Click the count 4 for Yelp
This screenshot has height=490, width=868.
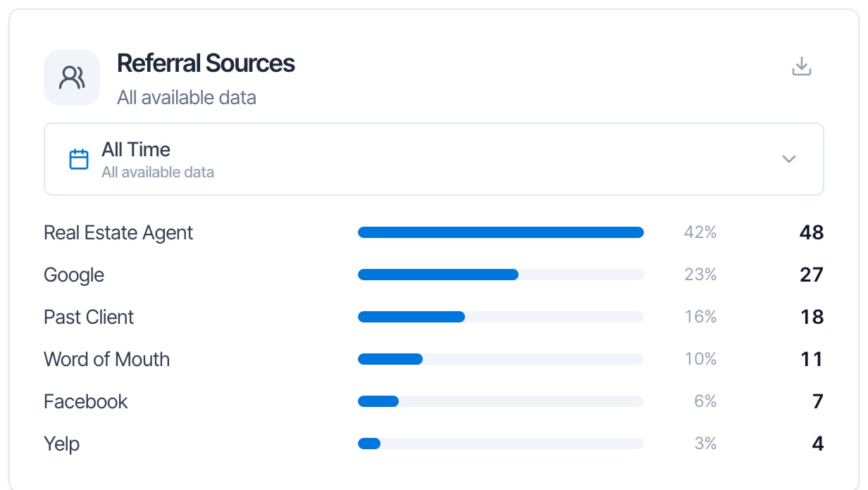click(x=817, y=444)
